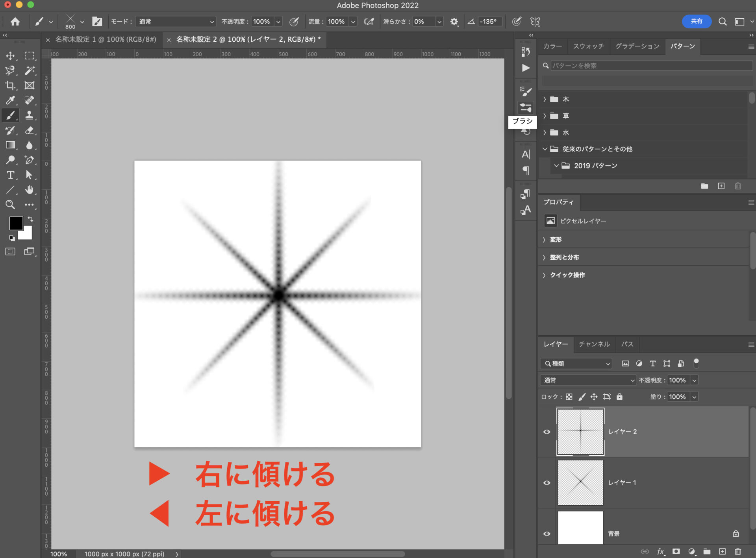Toggle the Brush Settings panel button

97,22
